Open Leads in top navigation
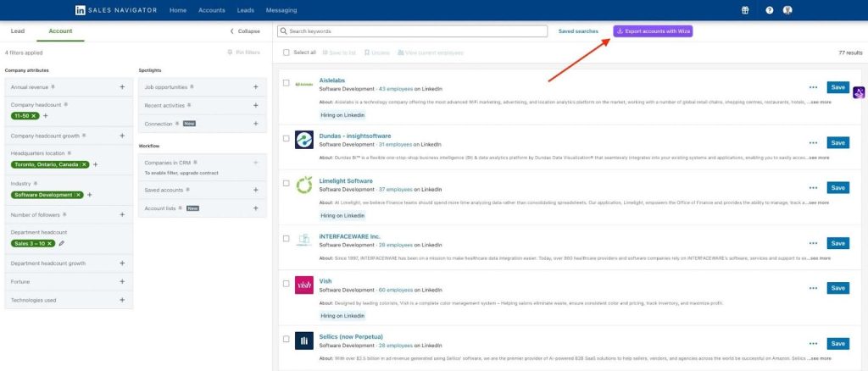868x371 pixels. pos(245,10)
